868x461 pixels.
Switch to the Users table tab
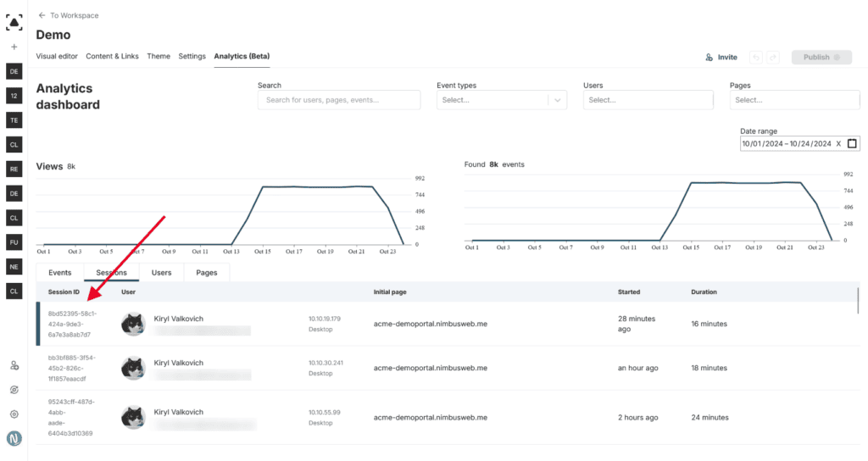tap(162, 273)
